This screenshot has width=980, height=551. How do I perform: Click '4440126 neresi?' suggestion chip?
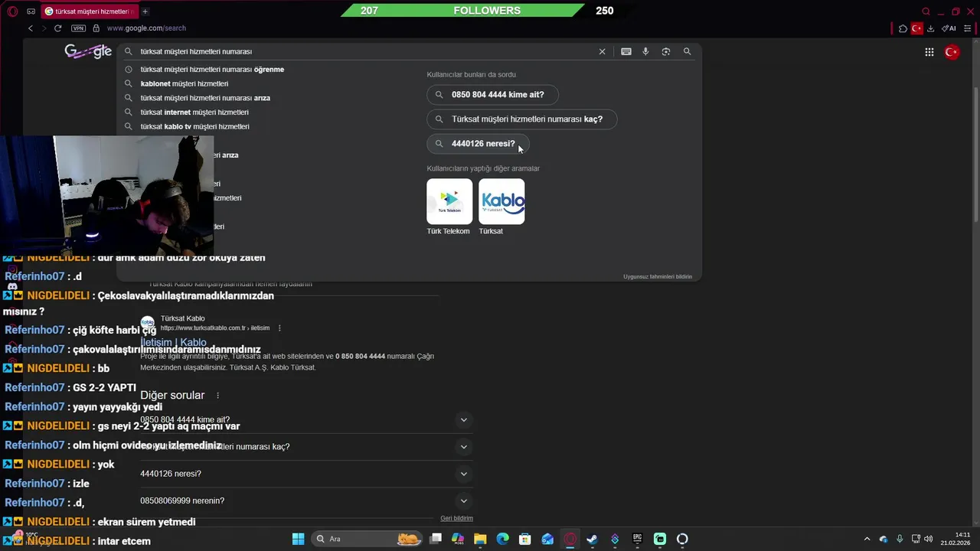(x=478, y=144)
